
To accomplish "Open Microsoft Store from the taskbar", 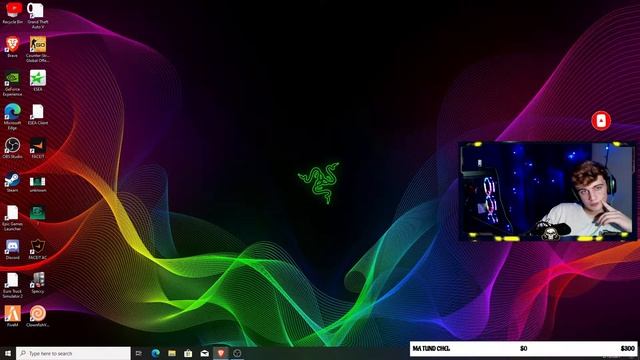I will click(x=188, y=353).
